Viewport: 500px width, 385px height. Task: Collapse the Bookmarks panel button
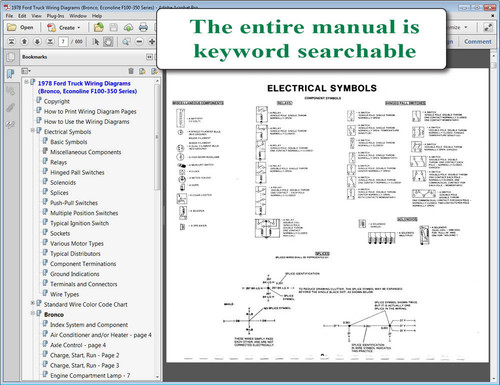tap(149, 57)
